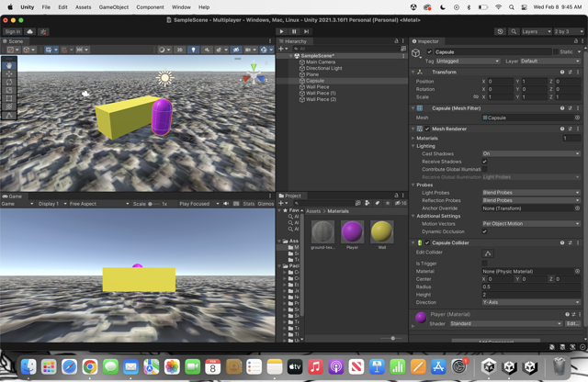This screenshot has width=588, height=382.
Task: Select the Hand tool in Scene view
Action: (x=9, y=66)
